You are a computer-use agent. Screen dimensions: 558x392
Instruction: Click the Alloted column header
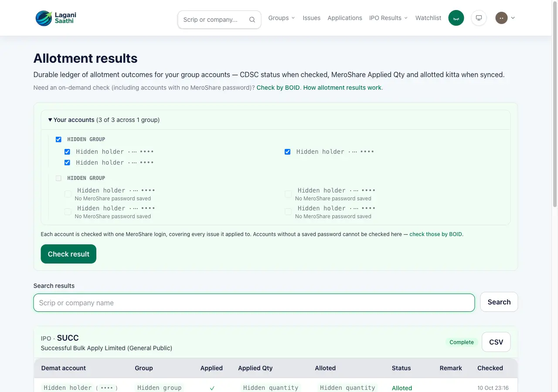click(x=325, y=368)
